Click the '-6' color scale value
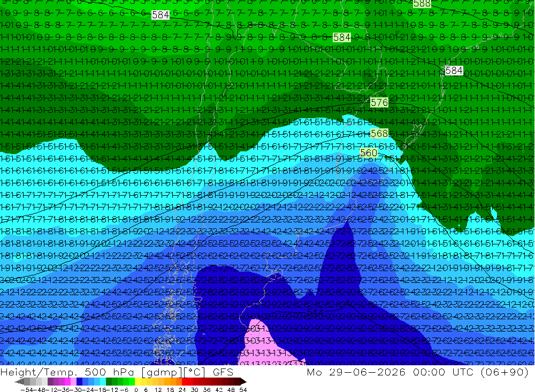The height and width of the screenshot is (392, 535). point(124,390)
